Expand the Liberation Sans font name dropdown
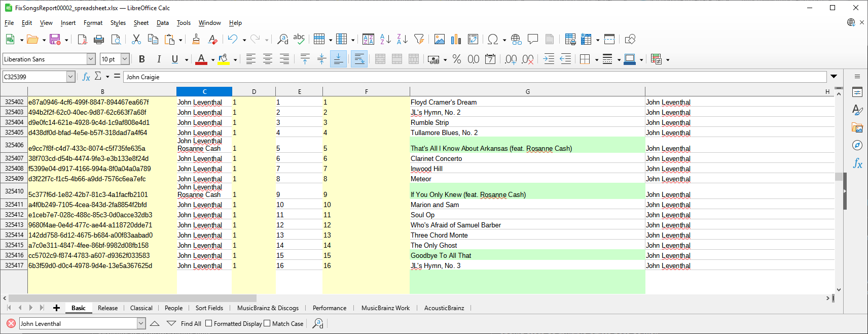Viewport: 868px width, 334px height. click(91, 59)
